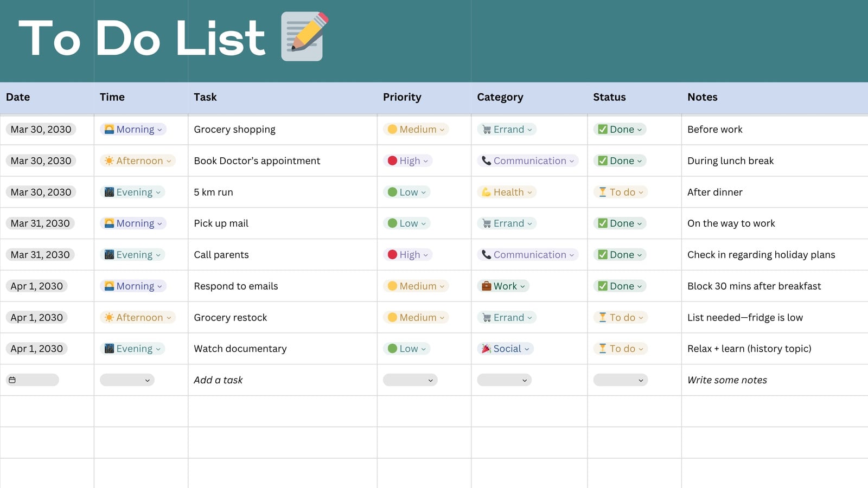Open High priority dropdown for Book Doctor's appointment
Image resolution: width=868 pixels, height=488 pixels.
[x=408, y=160]
